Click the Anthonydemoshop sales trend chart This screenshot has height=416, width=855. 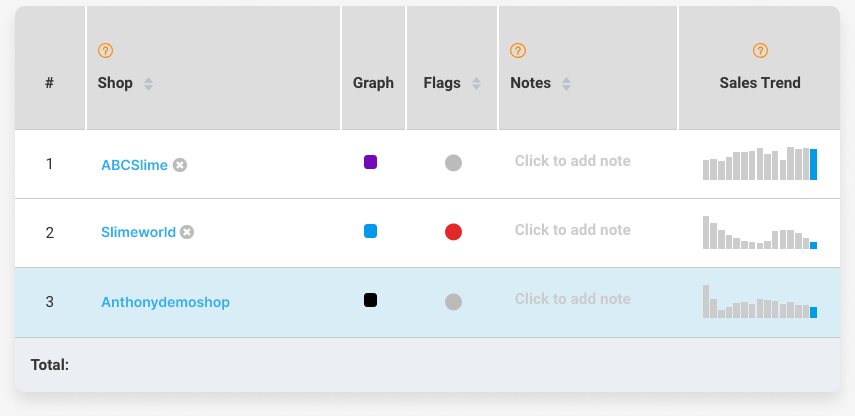pyautogui.click(x=760, y=302)
